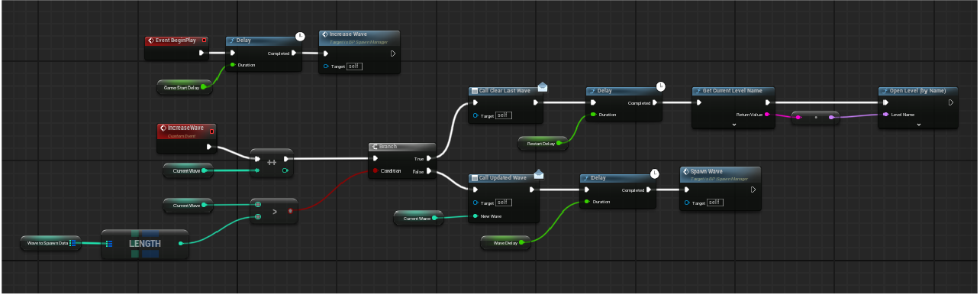Viewport: 980px width, 295px height.
Task: Click the clock icon on the GameStartDelay Delay node
Action: point(301,36)
